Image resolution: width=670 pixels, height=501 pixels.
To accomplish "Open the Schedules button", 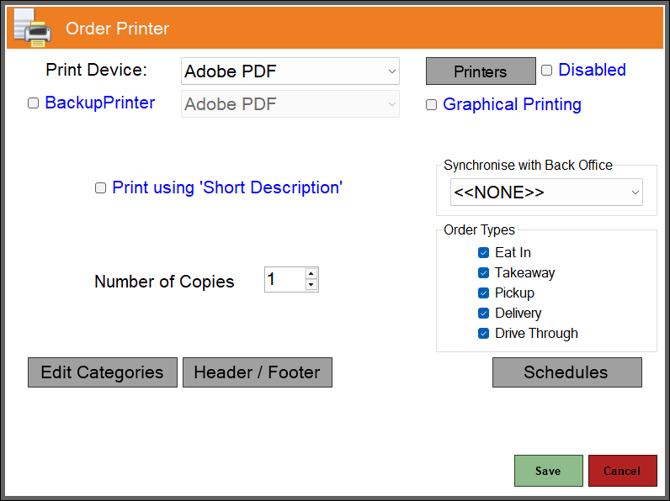I will (x=567, y=372).
